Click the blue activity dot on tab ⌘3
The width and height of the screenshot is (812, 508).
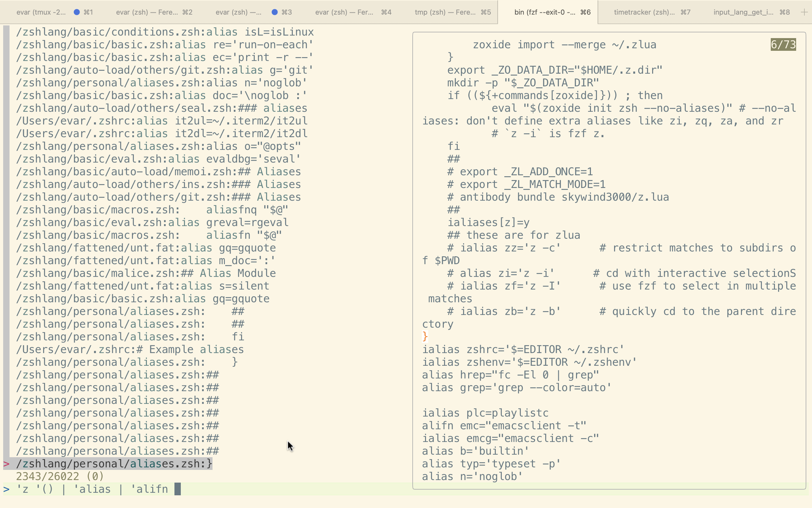coord(274,12)
